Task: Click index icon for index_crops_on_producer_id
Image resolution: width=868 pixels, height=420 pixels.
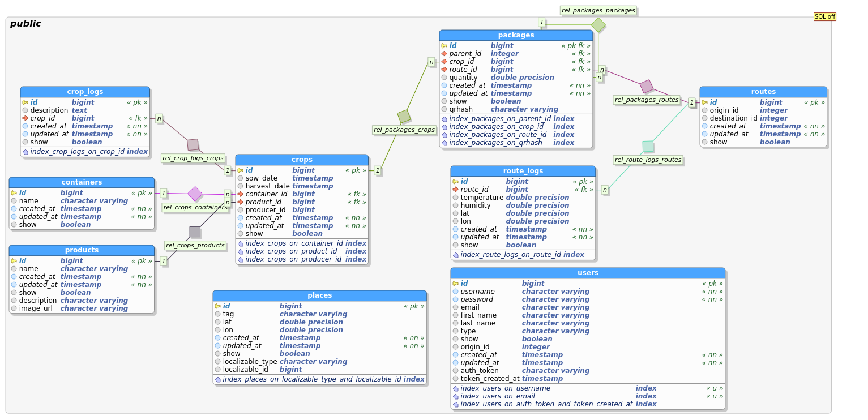Action: point(240,259)
